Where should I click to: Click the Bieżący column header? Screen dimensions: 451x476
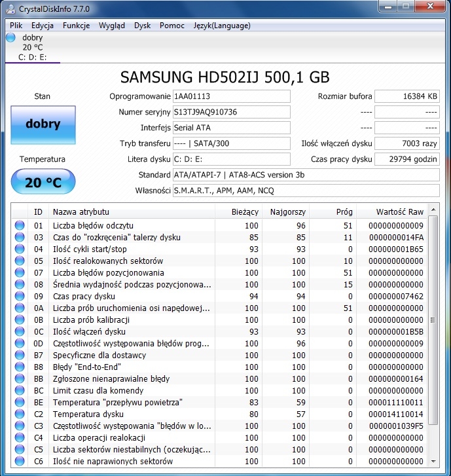[x=238, y=211]
